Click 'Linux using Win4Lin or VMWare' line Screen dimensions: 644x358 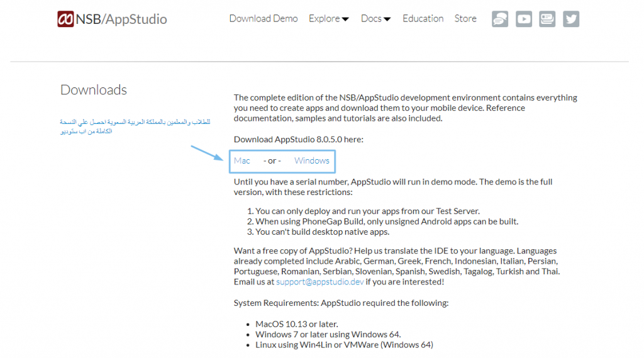click(344, 345)
